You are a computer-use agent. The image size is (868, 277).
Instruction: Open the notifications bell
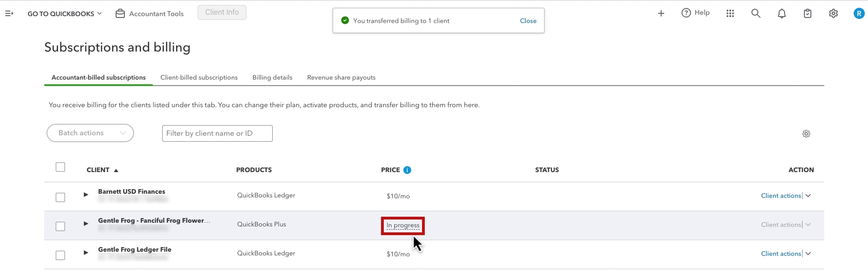[x=782, y=14]
